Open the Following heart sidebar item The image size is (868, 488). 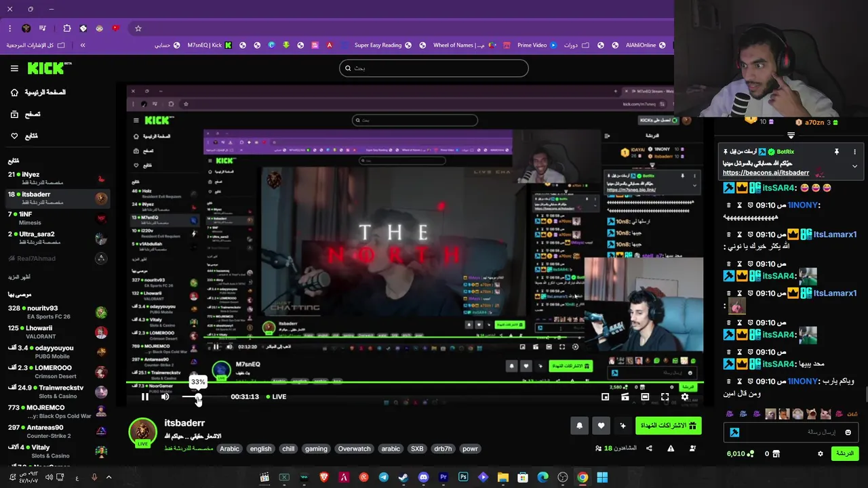(24, 136)
